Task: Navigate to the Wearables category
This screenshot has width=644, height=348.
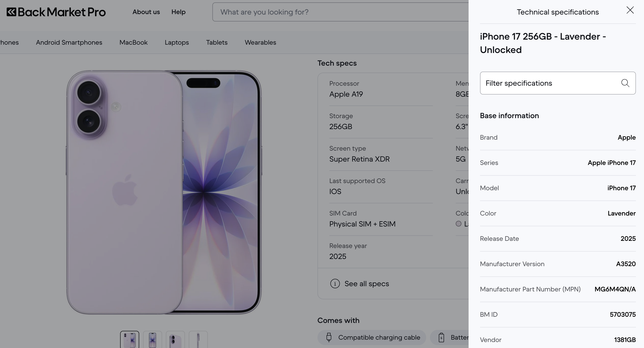Action: tap(260, 42)
